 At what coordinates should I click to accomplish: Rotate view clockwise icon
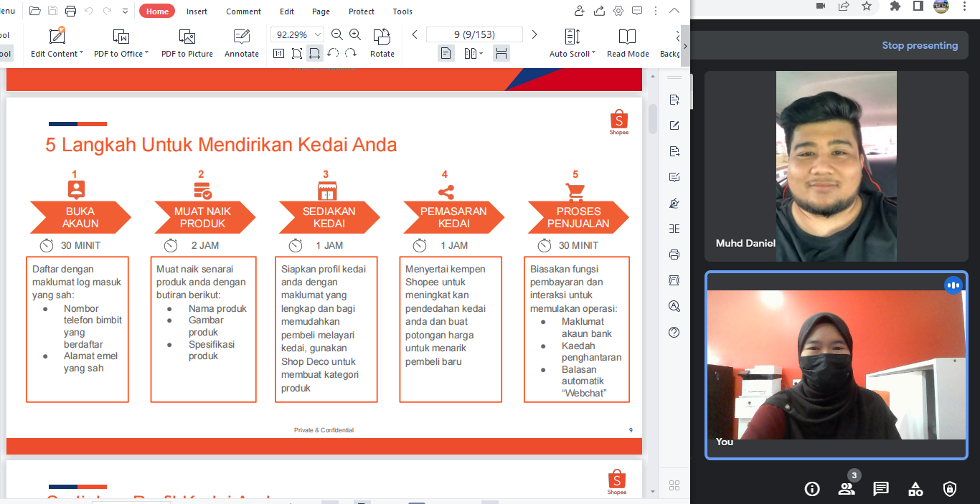351,53
